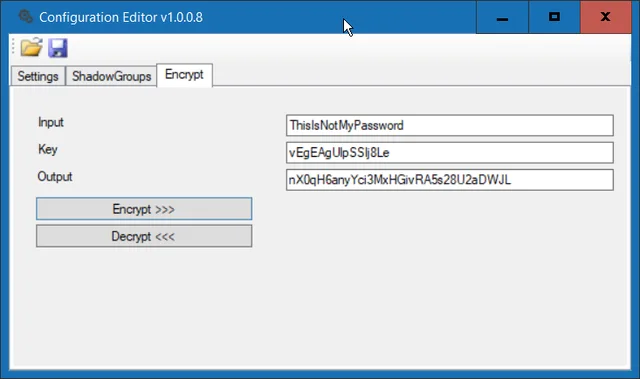Click the Output label
This screenshot has height=379, width=640.
55,177
